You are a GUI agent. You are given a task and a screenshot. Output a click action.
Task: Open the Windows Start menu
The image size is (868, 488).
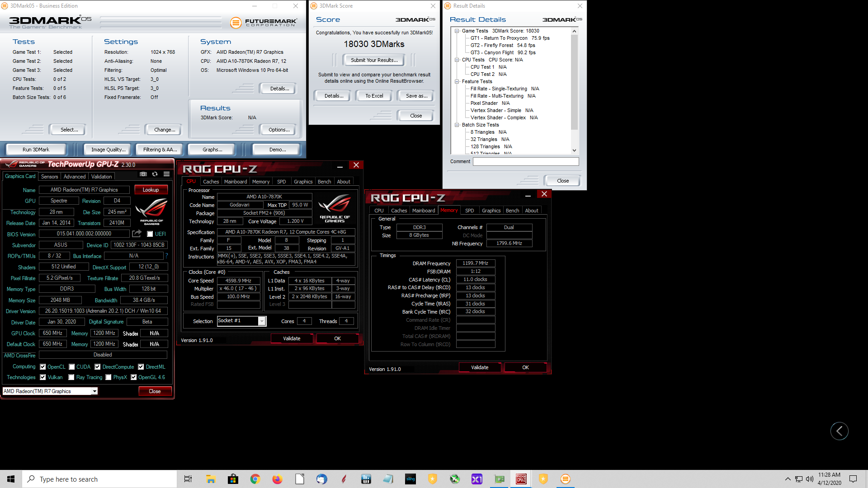[x=11, y=479]
